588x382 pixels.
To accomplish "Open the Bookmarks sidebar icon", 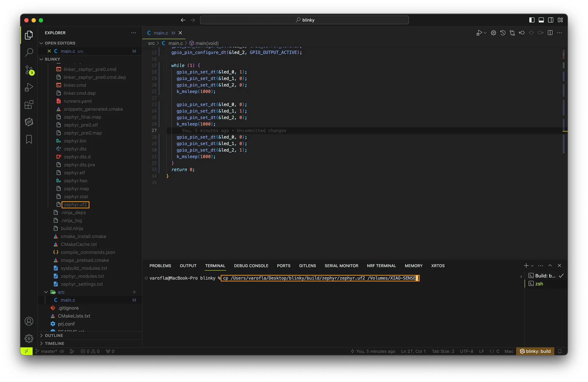I will pyautogui.click(x=29, y=139).
